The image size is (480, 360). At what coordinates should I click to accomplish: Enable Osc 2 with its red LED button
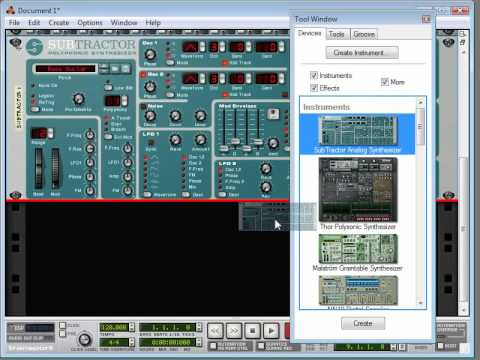(x=143, y=74)
